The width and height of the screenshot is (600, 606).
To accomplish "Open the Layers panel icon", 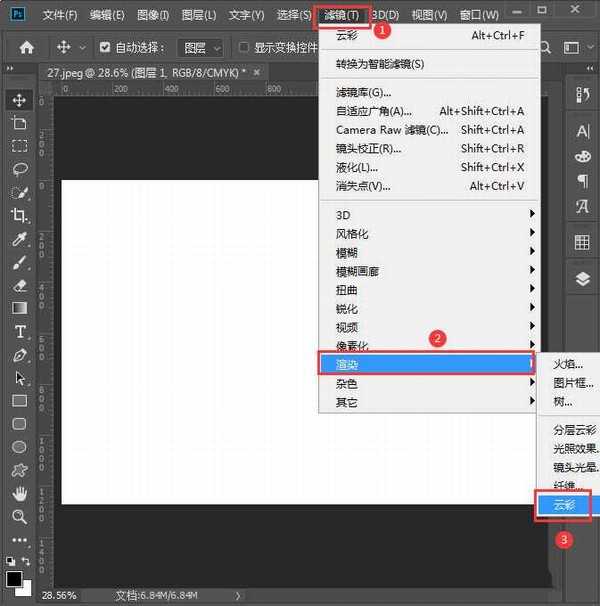I will coord(583,280).
